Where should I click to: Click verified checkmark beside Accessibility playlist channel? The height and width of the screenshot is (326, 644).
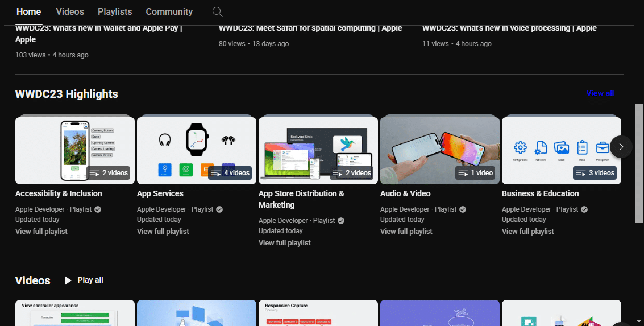tap(98, 209)
